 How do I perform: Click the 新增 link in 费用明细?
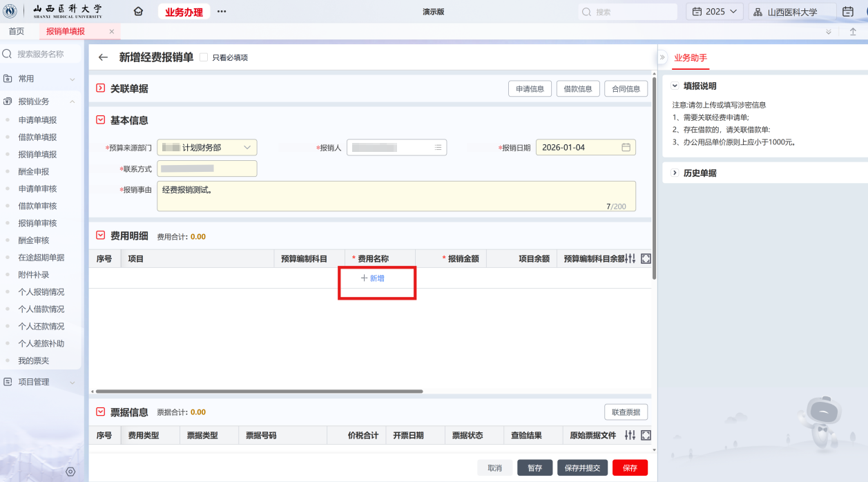pyautogui.click(x=373, y=278)
